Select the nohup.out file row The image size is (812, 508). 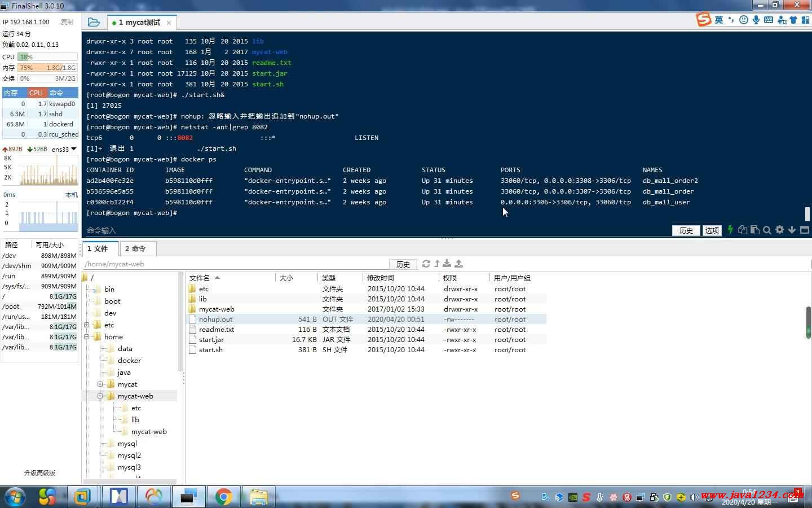367,319
